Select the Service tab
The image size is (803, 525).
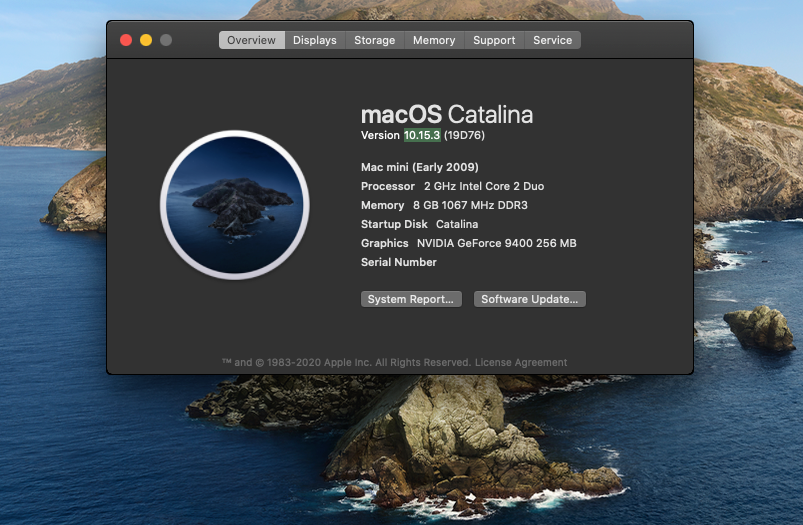[552, 40]
